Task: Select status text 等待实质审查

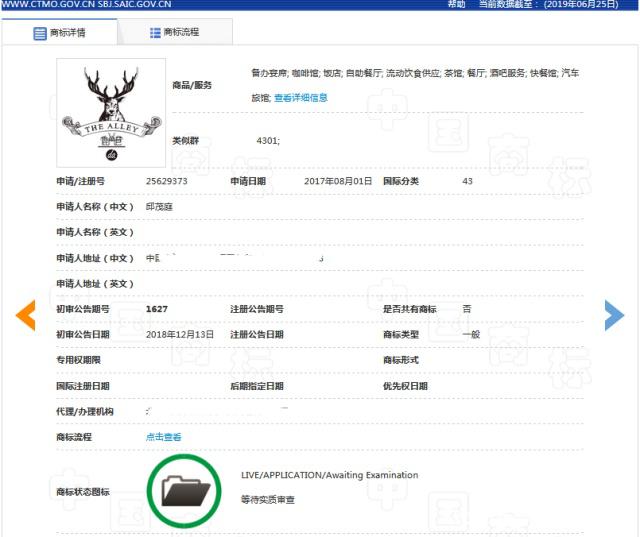Action: tap(268, 499)
